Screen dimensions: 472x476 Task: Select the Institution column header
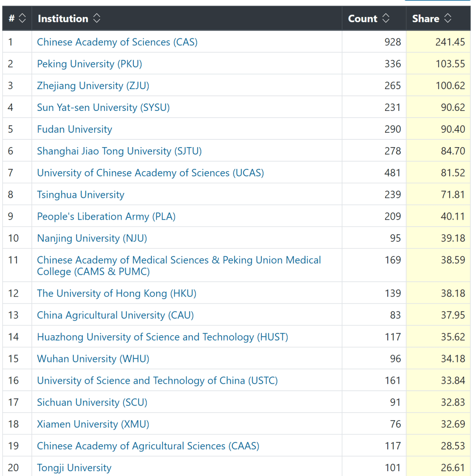tap(187, 18)
